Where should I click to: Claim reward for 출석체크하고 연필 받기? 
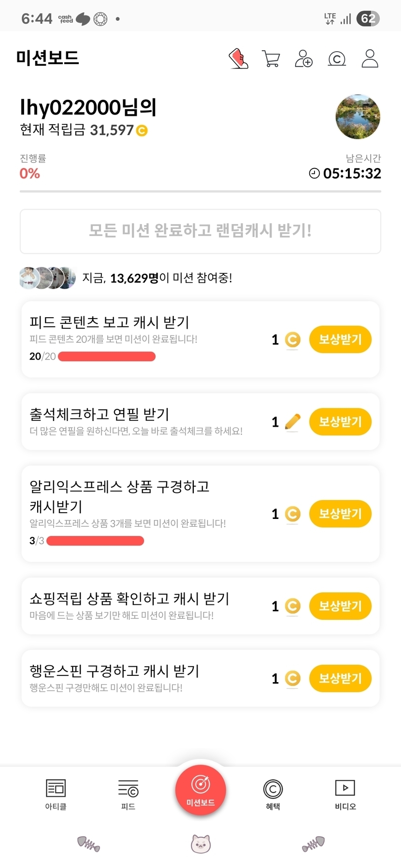click(x=340, y=421)
